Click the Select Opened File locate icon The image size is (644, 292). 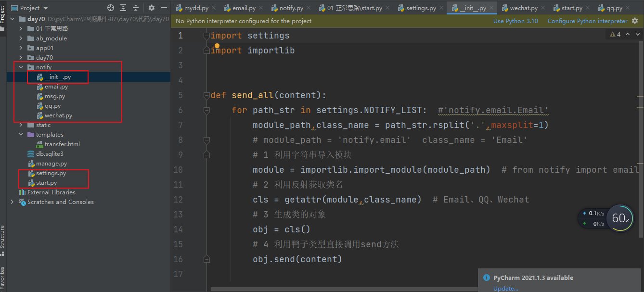pos(111,8)
